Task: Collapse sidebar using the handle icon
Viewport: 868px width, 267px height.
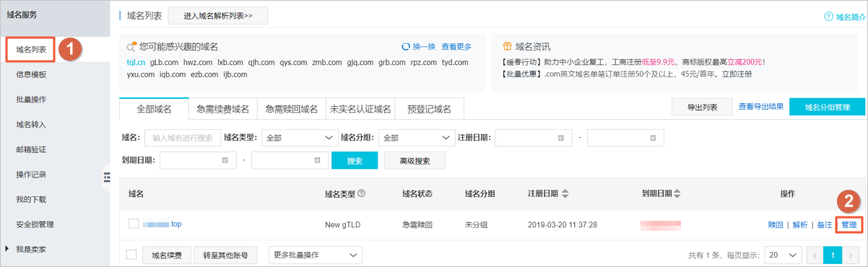Action: click(x=106, y=177)
